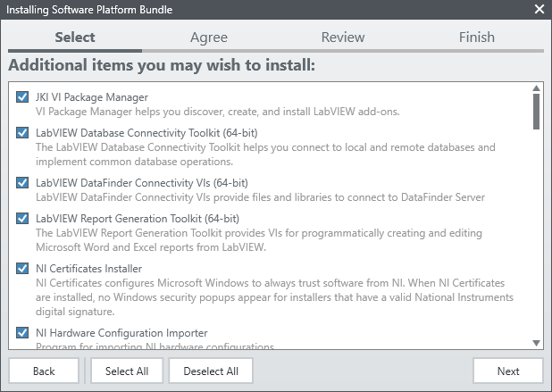Screen dimensions: 552x392
Task: Click the Back button
Action: pyautogui.click(x=44, y=371)
